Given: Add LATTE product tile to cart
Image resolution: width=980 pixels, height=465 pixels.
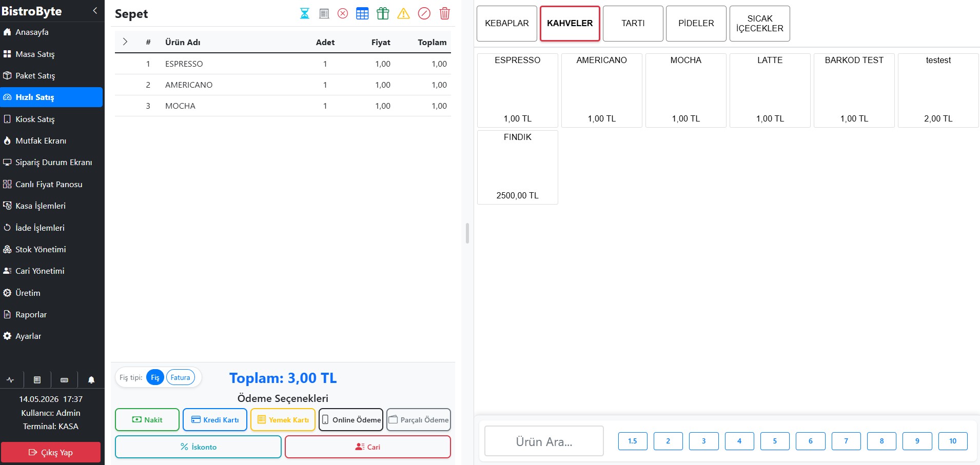Looking at the screenshot, I should (770, 90).
